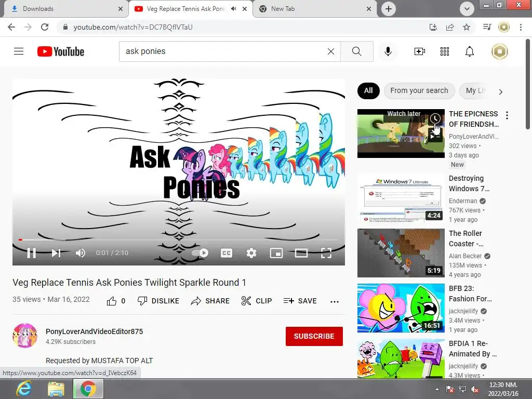Open a new browser tab
532x399 pixels.
[x=389, y=9]
